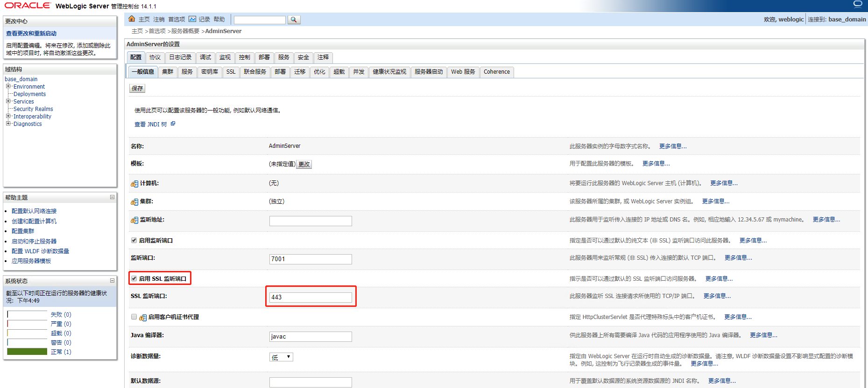Switch to the 日志记录 tab
Image resolution: width=868 pixels, height=388 pixels.
tap(180, 57)
